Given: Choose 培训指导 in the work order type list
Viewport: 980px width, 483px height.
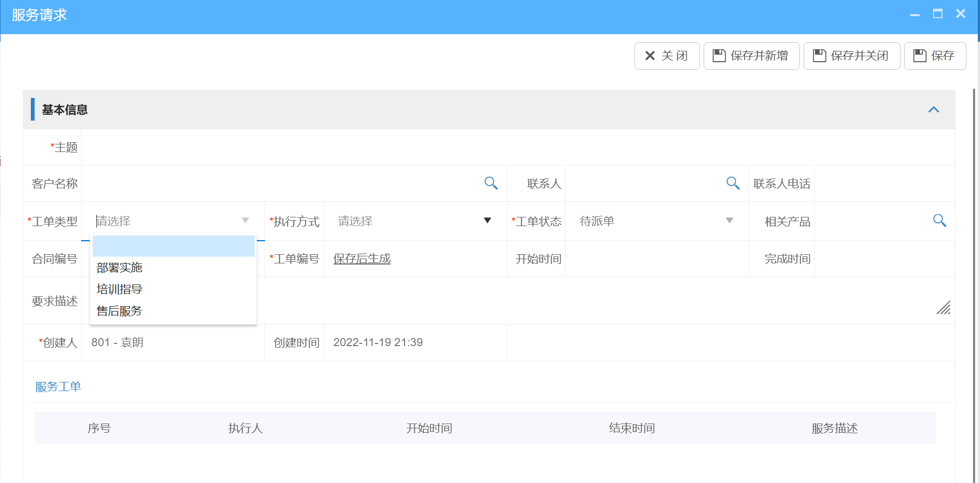Looking at the screenshot, I should (x=120, y=289).
